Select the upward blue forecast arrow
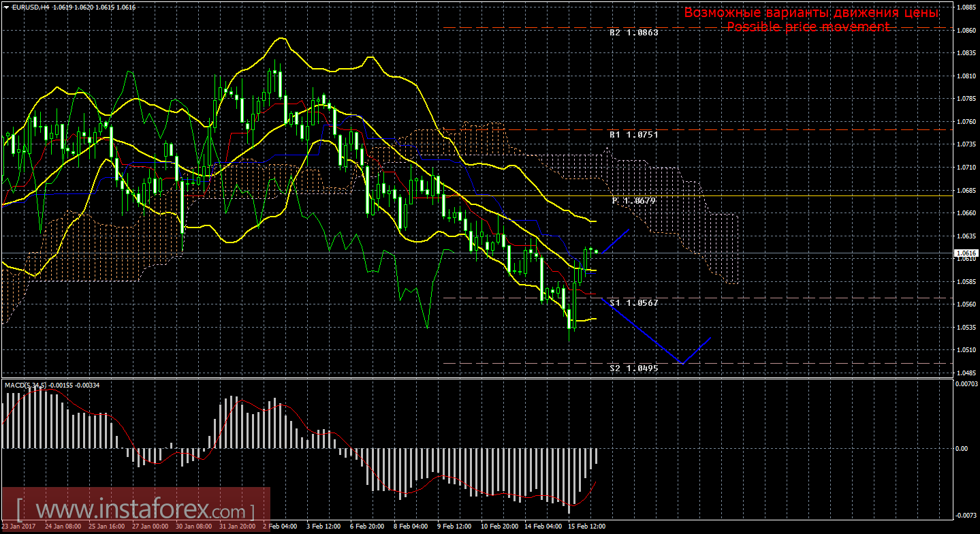This screenshot has width=980, height=534. click(615, 241)
